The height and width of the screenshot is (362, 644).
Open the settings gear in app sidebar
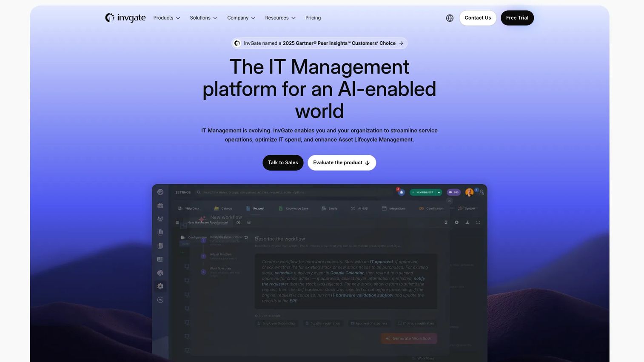coord(160,286)
